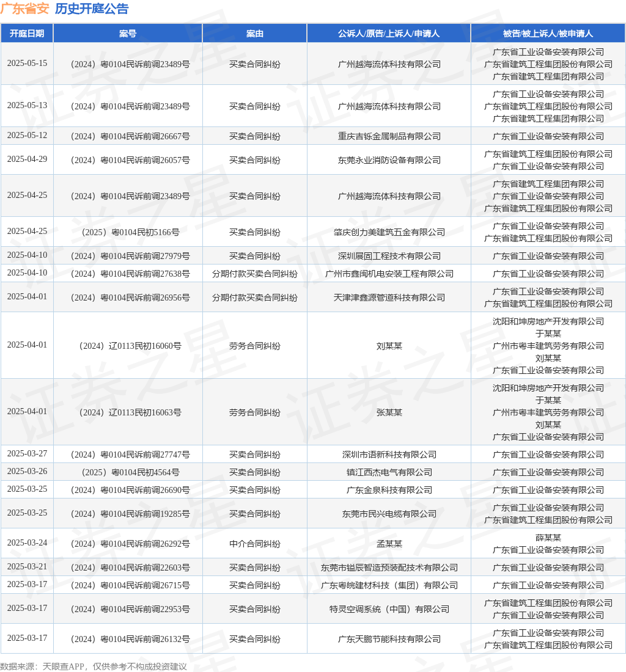Select date cell 2025-03-26
Viewport: 626px width, 672px height.
tap(27, 472)
